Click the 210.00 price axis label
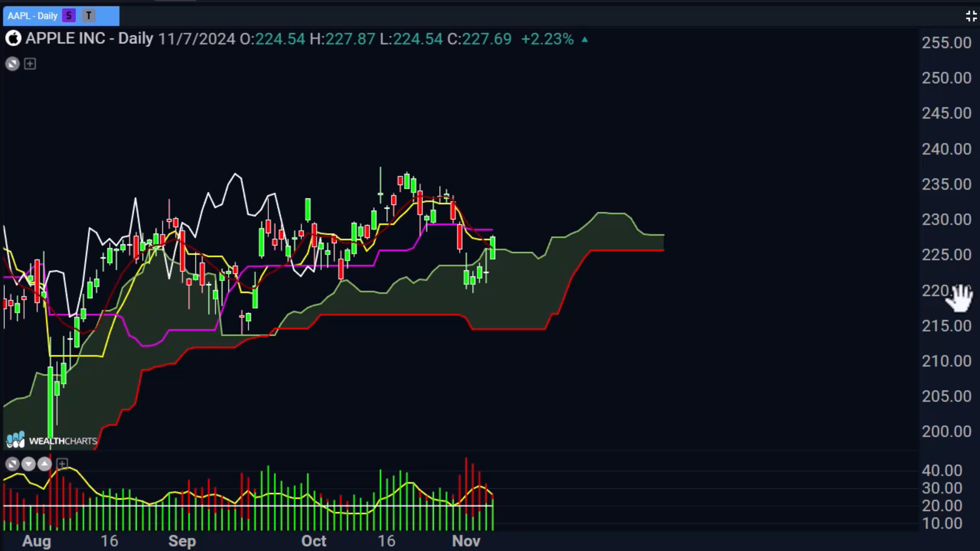Image resolution: width=980 pixels, height=551 pixels. pos(946,361)
